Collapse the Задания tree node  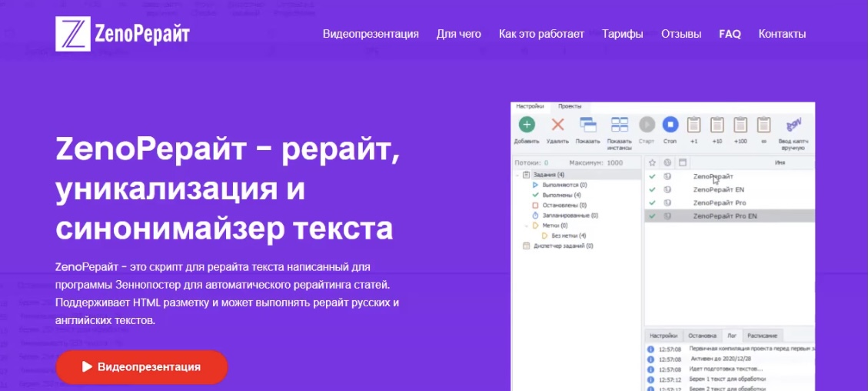pyautogui.click(x=517, y=175)
